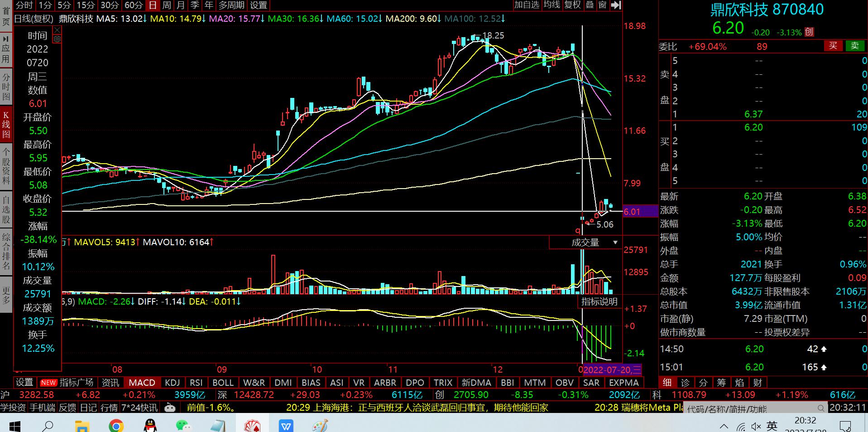Open 个股资料 in left sidebar
This screenshot has height=432, width=868.
pos(6,165)
